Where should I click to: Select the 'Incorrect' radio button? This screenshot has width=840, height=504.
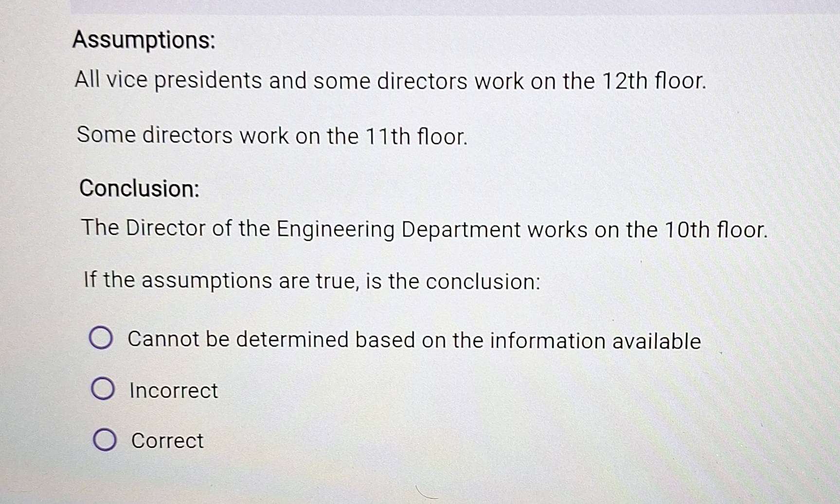pos(103,389)
